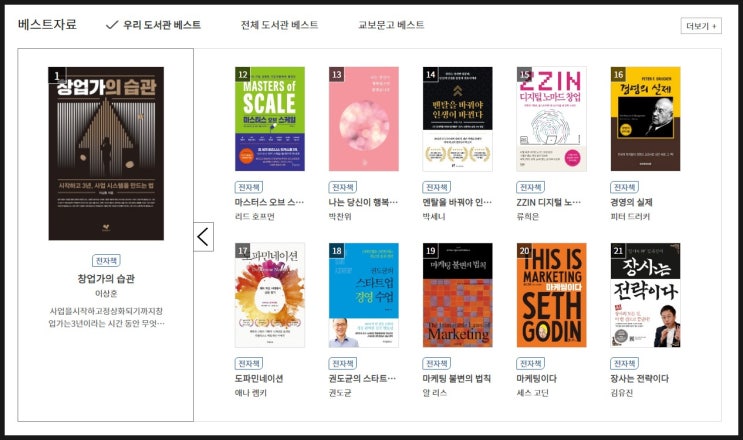Open the This Is Marketing orange cover
743x440 pixels.
551,295
